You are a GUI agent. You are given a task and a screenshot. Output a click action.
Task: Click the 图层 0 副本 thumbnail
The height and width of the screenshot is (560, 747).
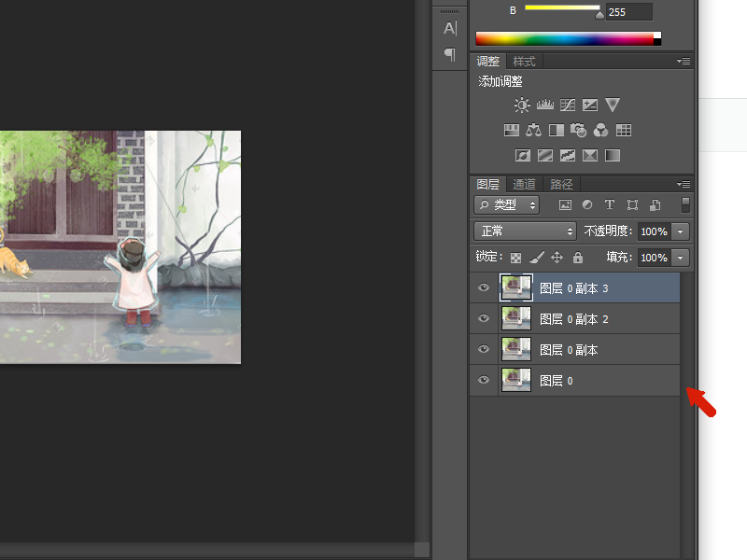pos(516,349)
